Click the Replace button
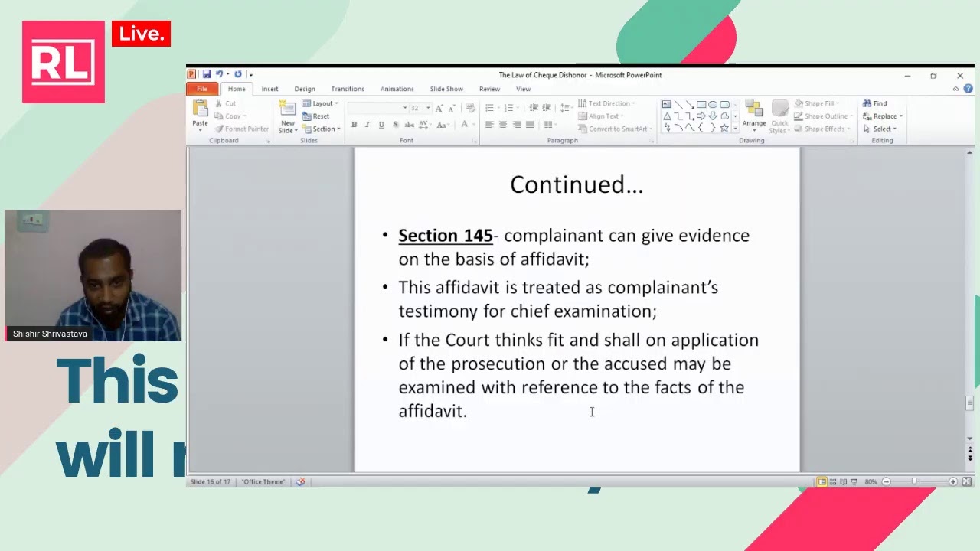This screenshot has height=551, width=980. pyautogui.click(x=882, y=116)
